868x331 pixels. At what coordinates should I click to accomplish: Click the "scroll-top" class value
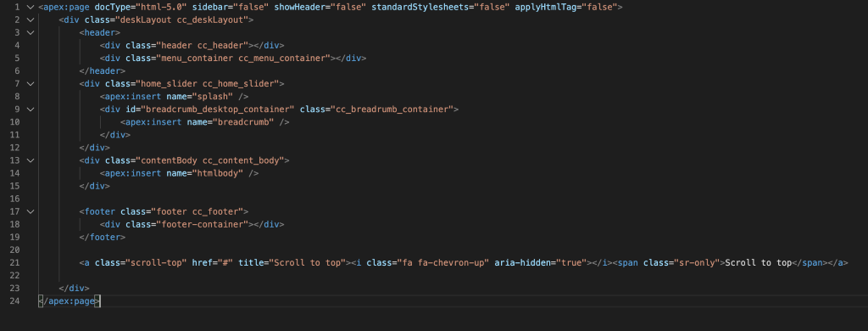pyautogui.click(x=156, y=262)
